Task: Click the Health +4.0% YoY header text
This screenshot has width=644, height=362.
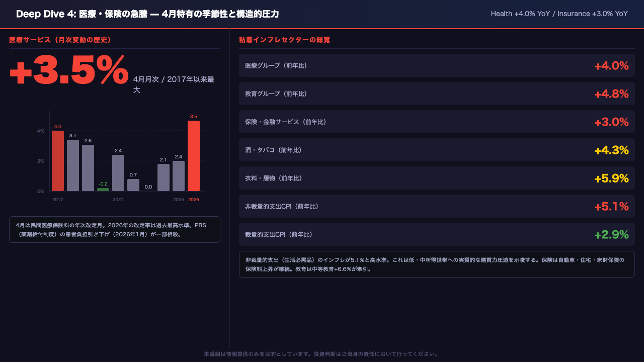Action: pos(520,14)
